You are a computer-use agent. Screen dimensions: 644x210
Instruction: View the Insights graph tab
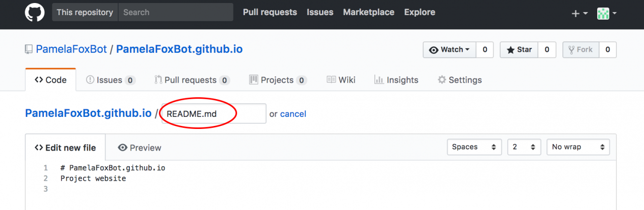point(396,80)
